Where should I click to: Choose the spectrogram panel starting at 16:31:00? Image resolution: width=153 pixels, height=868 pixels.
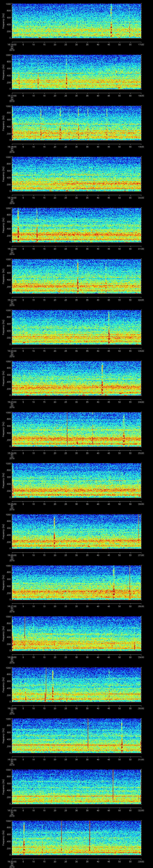coord(77,787)
